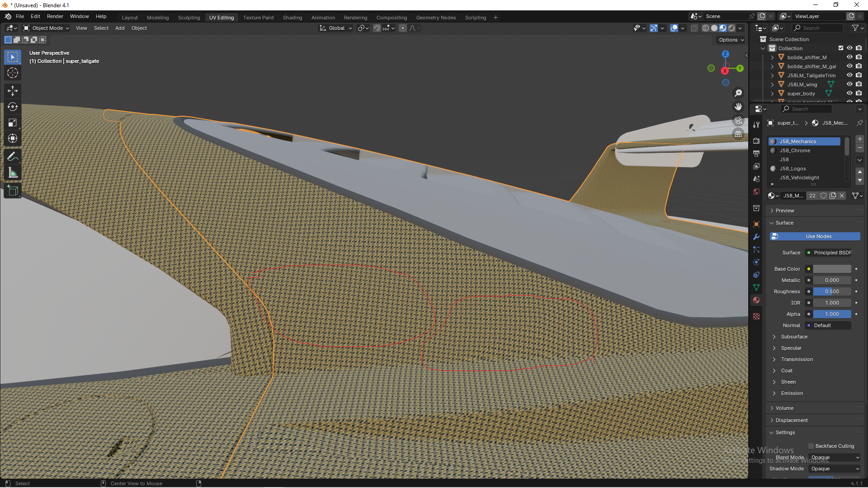Open the Render menu
This screenshot has width=868, height=488.
[x=55, y=16]
